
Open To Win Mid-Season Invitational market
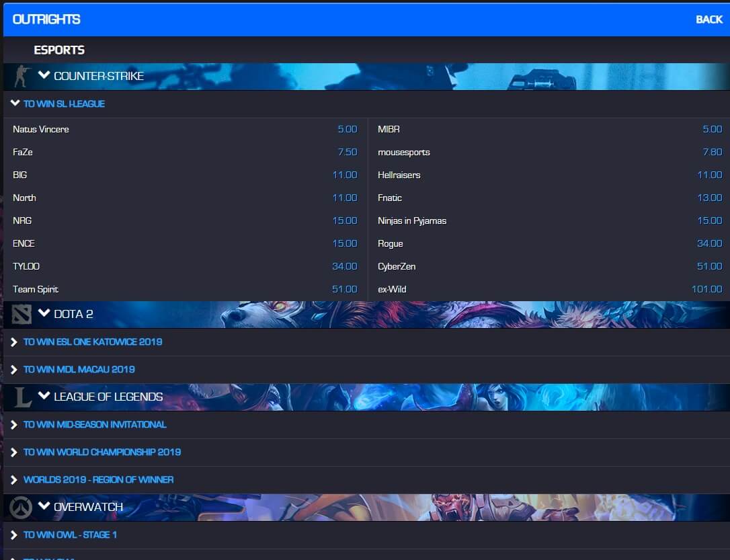95,424
